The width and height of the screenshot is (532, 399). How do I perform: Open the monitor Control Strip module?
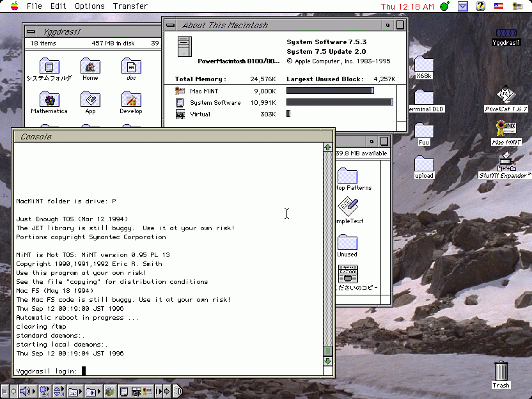tap(124, 391)
